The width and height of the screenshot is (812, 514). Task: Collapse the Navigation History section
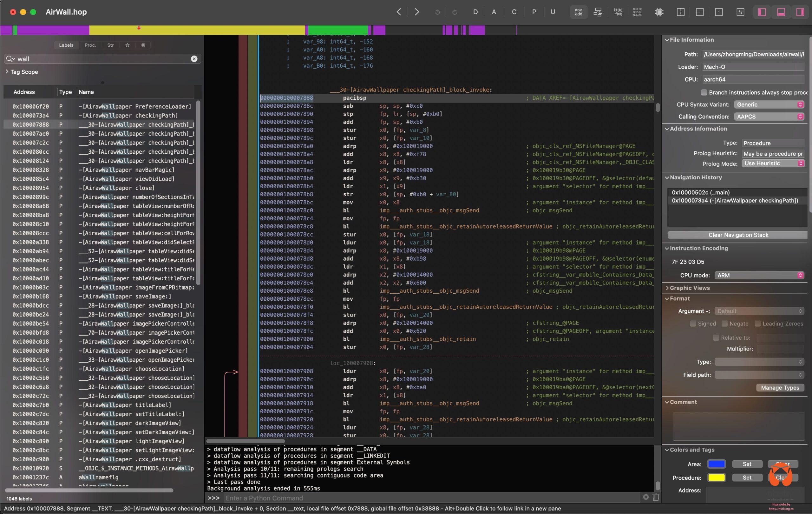click(x=667, y=177)
